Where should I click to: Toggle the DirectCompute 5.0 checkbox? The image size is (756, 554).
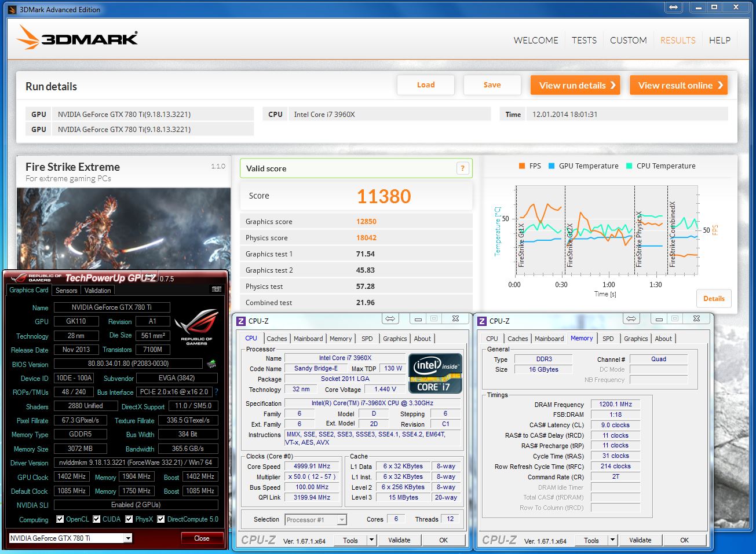(160, 519)
